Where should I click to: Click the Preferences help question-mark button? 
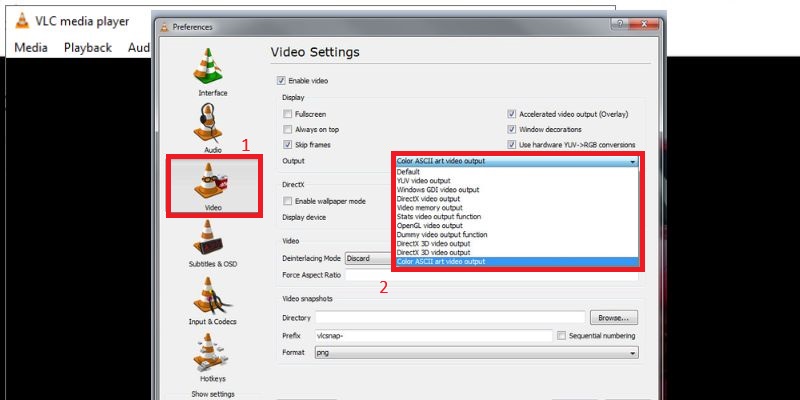click(x=619, y=23)
